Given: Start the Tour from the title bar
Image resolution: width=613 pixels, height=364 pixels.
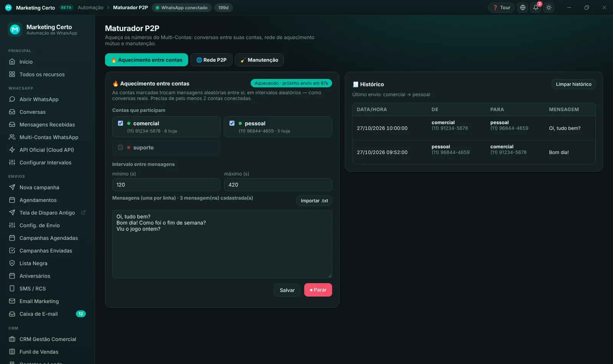Looking at the screenshot, I should pos(502,8).
